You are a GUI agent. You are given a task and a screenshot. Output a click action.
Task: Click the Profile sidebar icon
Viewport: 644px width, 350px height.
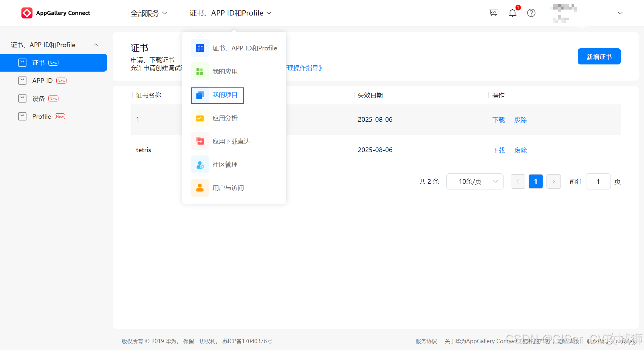[x=22, y=116]
